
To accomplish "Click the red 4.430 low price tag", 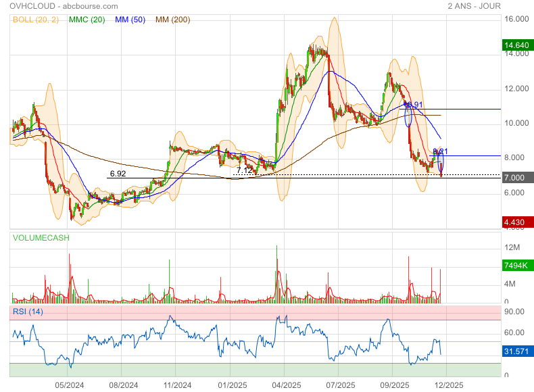I will [518, 222].
